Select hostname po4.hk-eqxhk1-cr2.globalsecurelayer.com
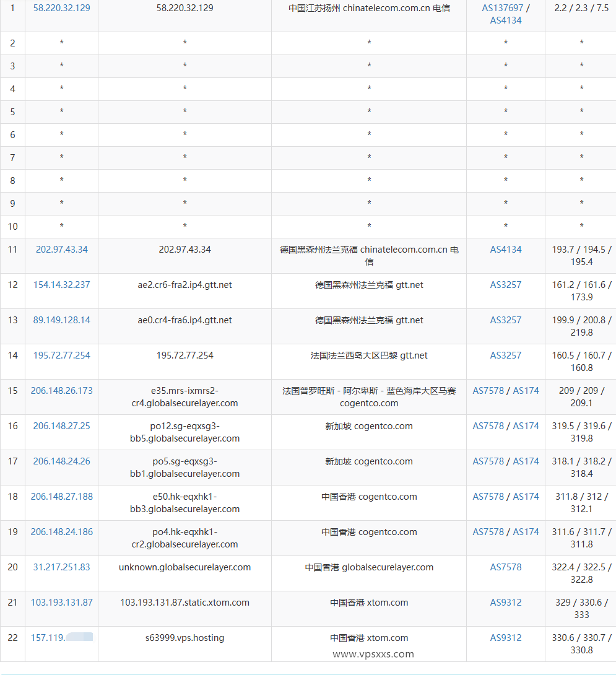 tap(184, 538)
